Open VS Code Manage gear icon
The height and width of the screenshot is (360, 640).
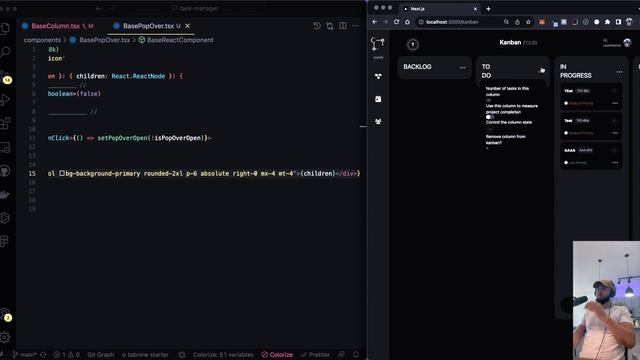coord(5,337)
